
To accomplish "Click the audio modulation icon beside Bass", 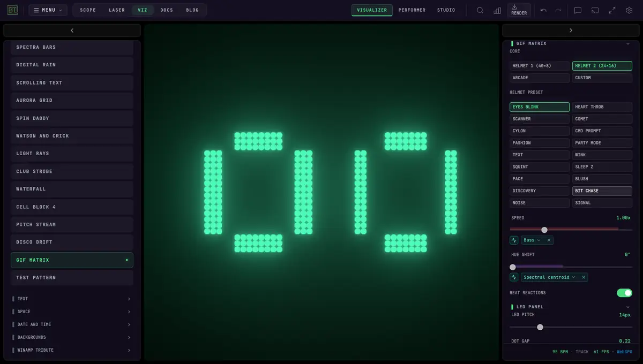I will [x=514, y=240].
